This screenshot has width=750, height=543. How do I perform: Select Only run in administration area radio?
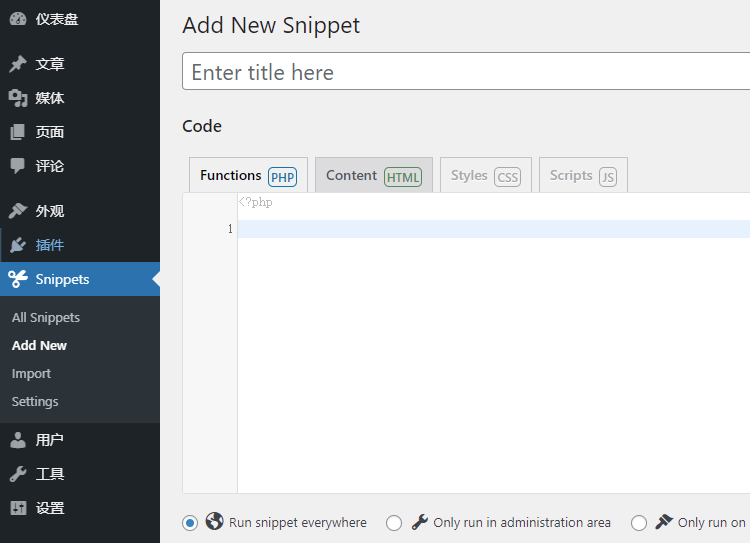[394, 523]
